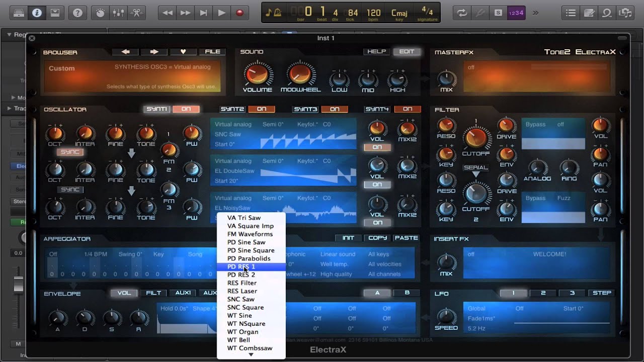Open the Mixer from the toolbar
The image size is (644, 362).
click(x=118, y=13)
